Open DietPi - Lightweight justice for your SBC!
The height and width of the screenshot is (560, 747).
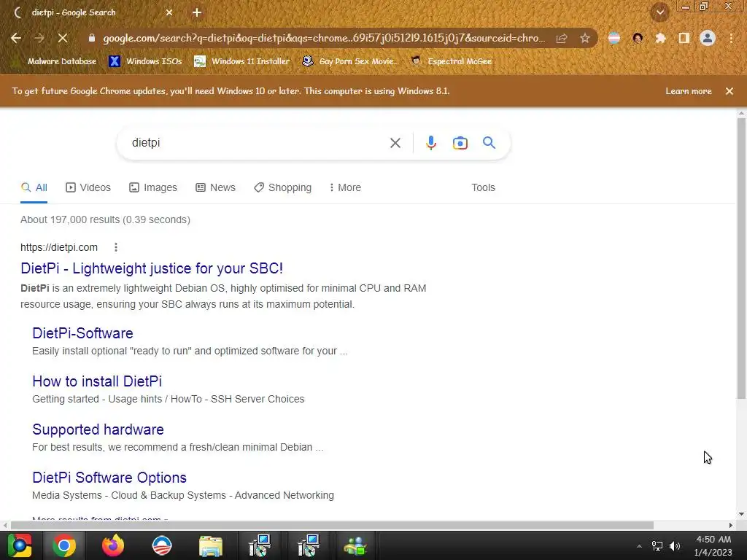click(x=152, y=268)
